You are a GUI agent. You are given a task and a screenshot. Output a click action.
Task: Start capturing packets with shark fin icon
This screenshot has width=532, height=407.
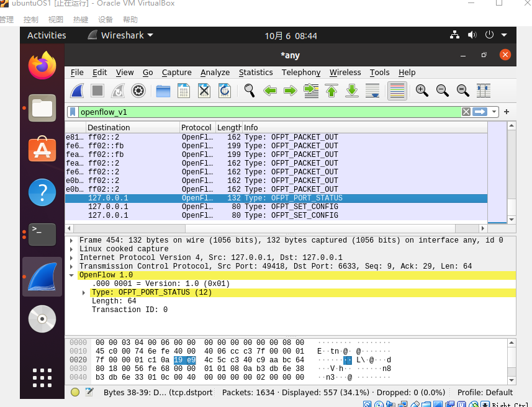coord(77,91)
